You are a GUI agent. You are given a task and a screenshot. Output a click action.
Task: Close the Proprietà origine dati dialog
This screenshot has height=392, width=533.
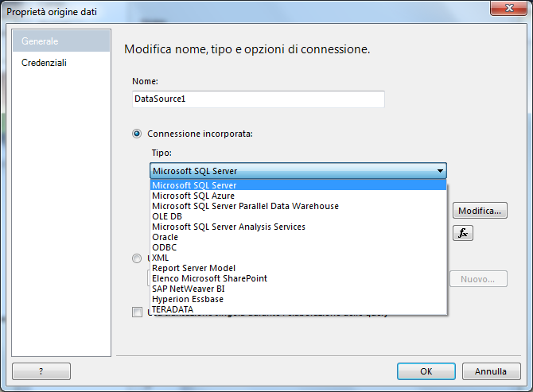click(508, 8)
